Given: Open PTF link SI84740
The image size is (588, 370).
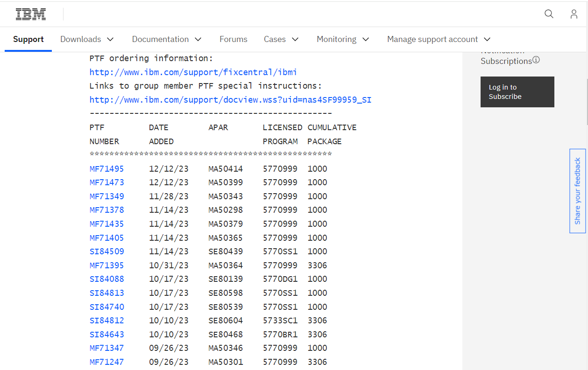Looking at the screenshot, I should click(107, 307).
